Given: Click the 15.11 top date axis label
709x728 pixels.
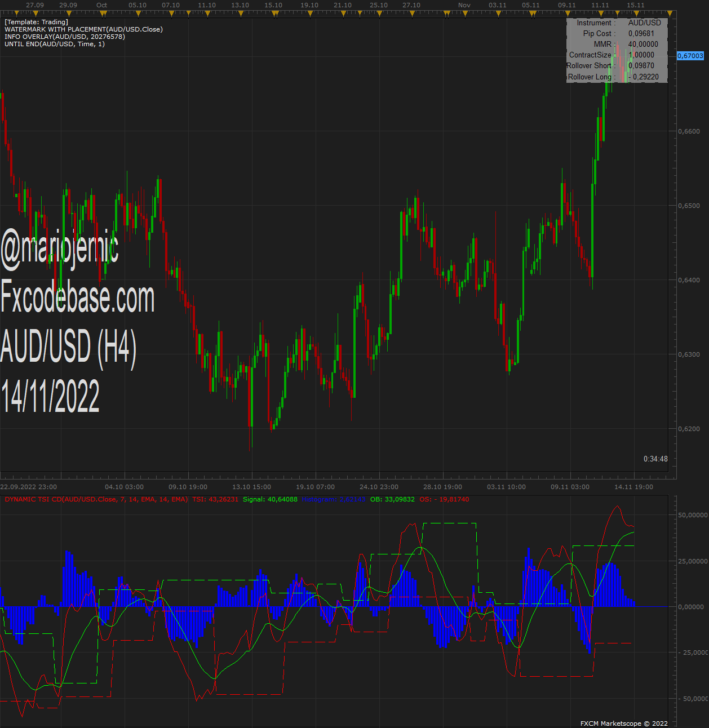Looking at the screenshot, I should [636, 5].
